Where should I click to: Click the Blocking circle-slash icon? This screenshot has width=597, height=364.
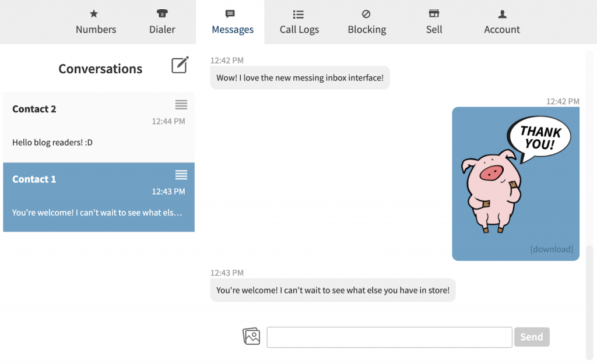tap(366, 14)
